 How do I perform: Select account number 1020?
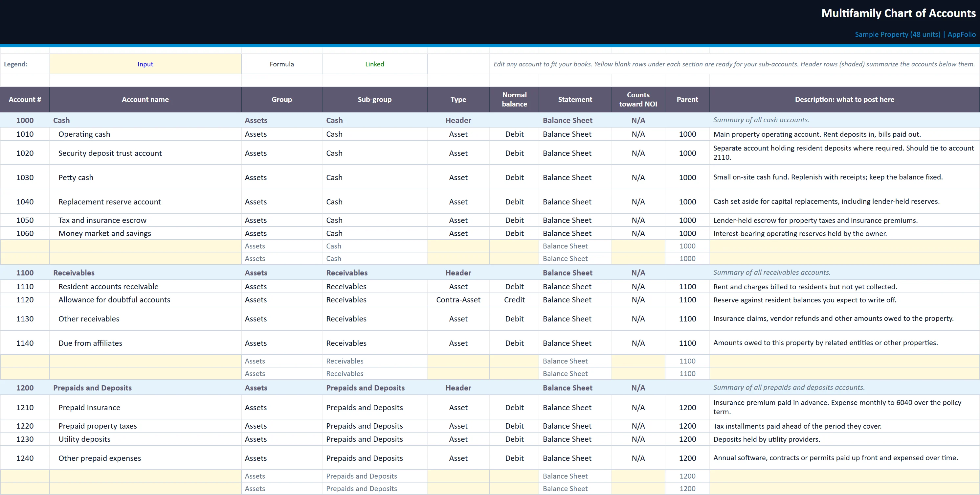[25, 153]
